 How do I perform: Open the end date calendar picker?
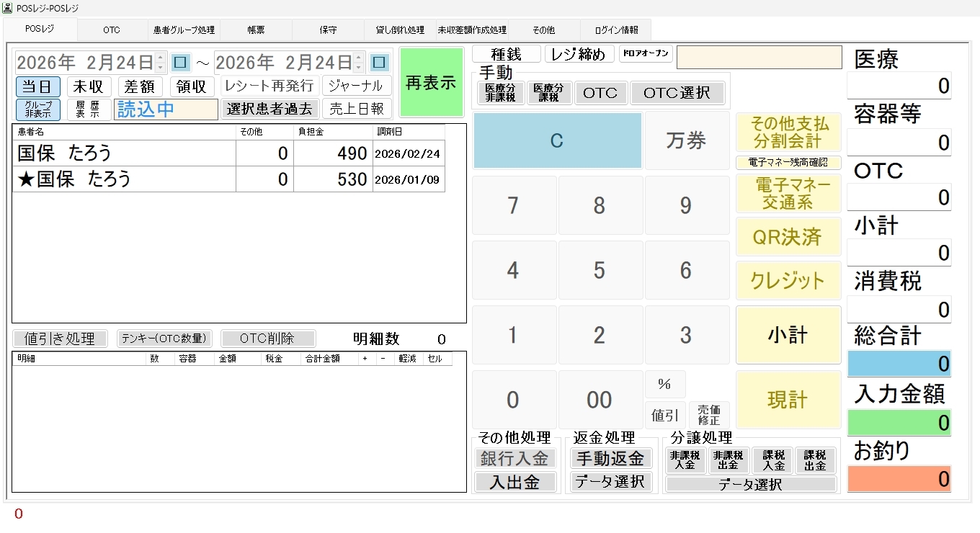379,63
